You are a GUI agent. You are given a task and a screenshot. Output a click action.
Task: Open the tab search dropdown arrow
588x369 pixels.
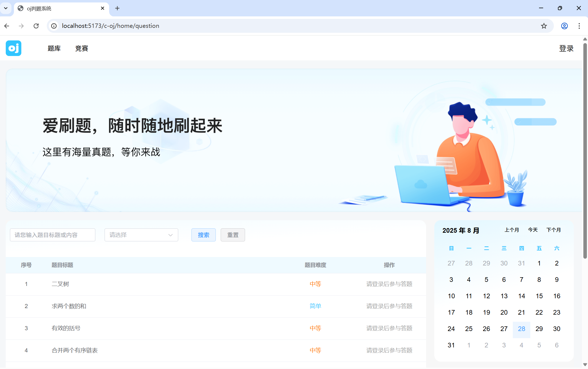(6, 8)
